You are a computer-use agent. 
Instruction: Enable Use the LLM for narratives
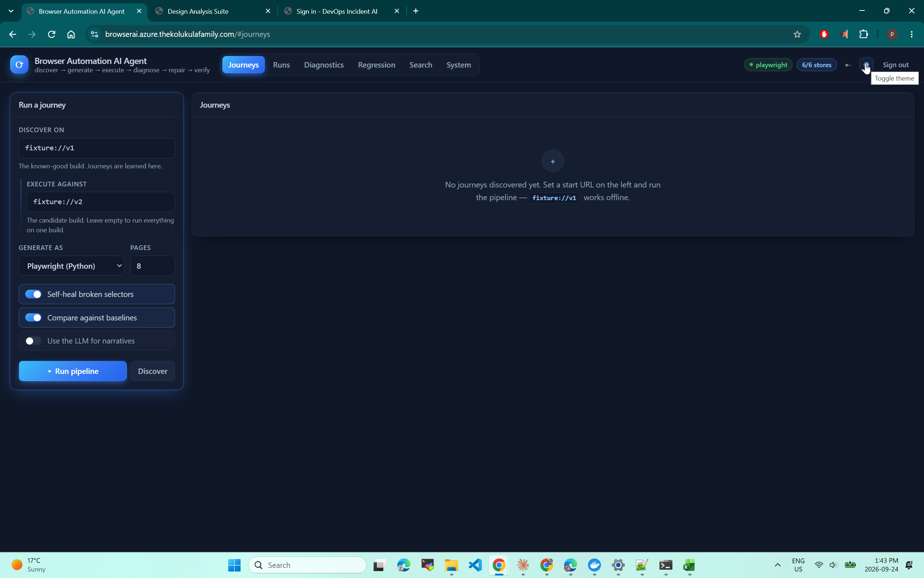click(x=33, y=341)
